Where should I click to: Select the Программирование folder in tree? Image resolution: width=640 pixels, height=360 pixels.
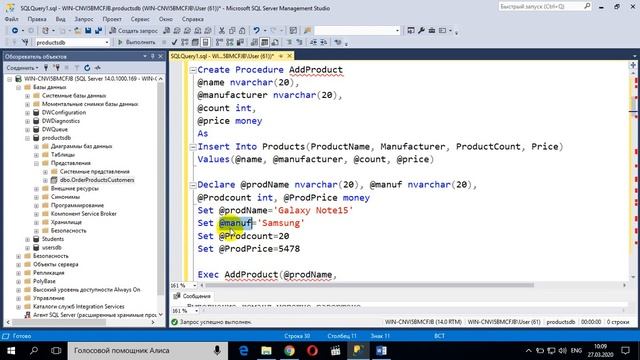[77, 205]
